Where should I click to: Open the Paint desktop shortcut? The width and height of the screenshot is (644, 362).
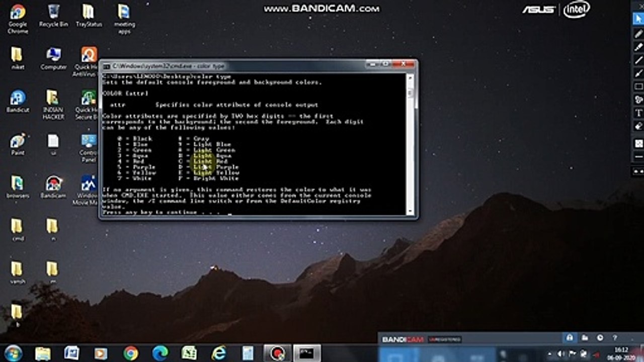(18, 144)
